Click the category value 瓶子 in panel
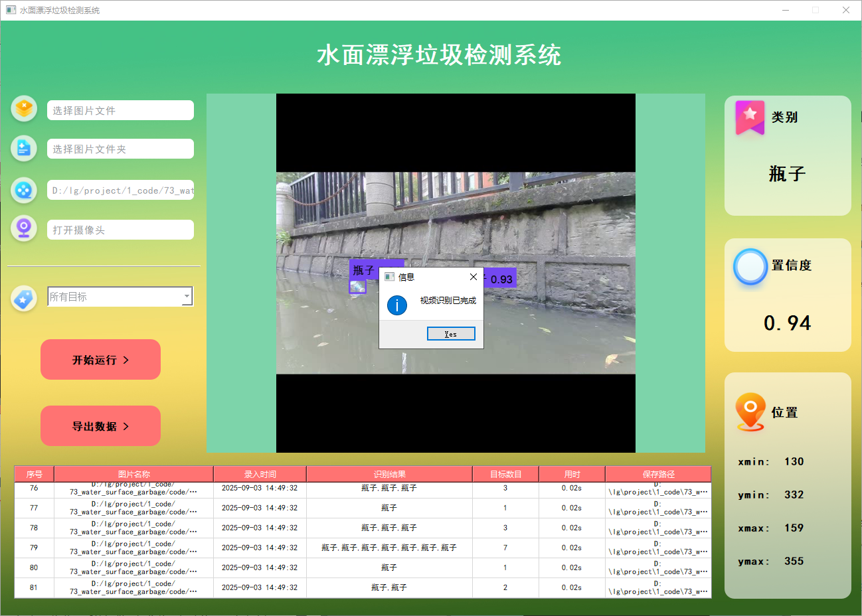Image resolution: width=862 pixels, height=616 pixels. (788, 174)
